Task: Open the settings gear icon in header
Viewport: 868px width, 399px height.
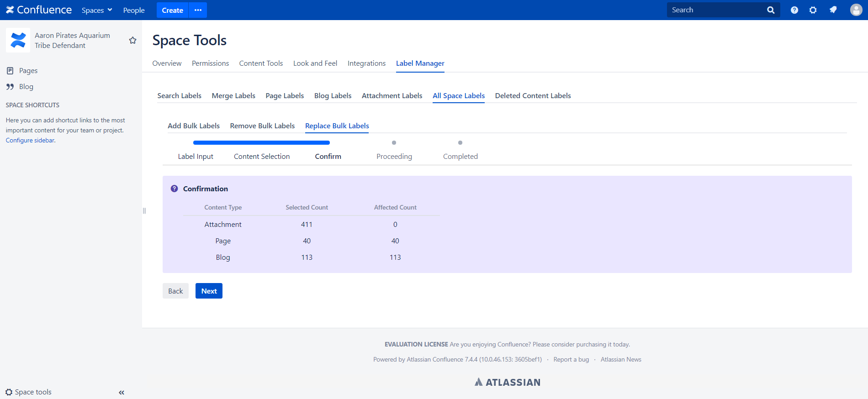Action: pyautogui.click(x=813, y=10)
